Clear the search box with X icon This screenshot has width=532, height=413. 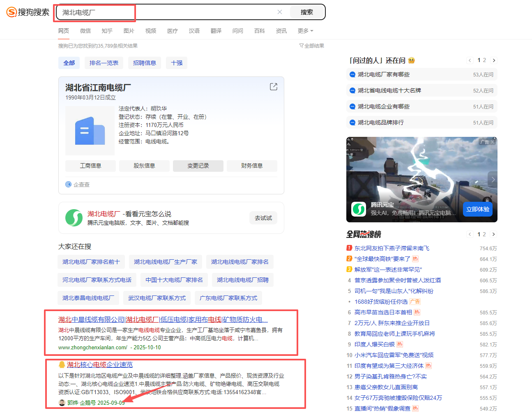(280, 12)
